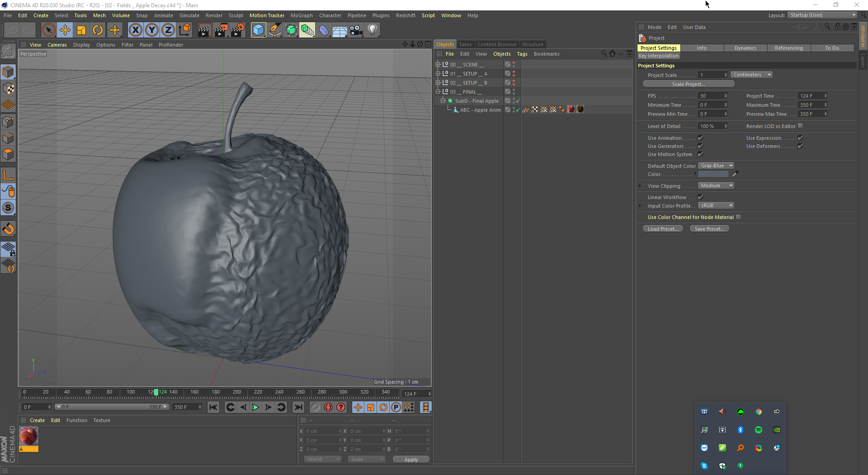Pick color with eyedropper icon
Viewport: 868px width, 475px height.
[x=735, y=174]
